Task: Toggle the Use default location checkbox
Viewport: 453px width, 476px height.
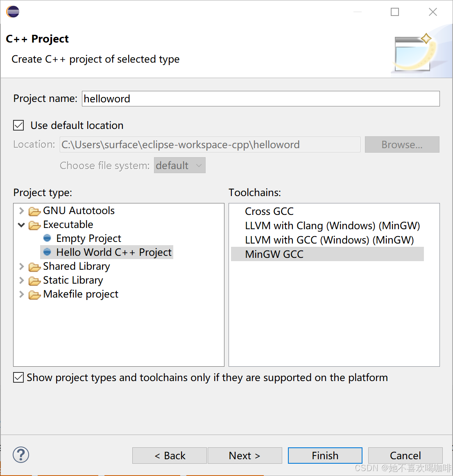Action: pos(18,125)
